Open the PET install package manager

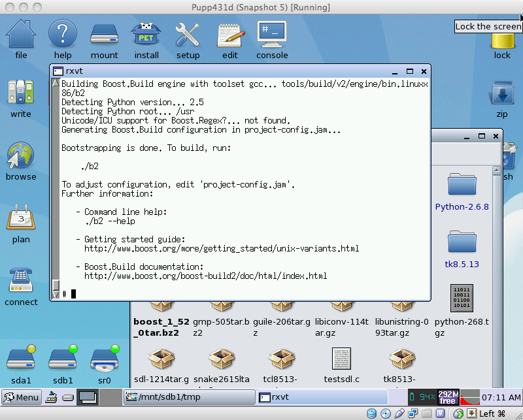coord(146,38)
